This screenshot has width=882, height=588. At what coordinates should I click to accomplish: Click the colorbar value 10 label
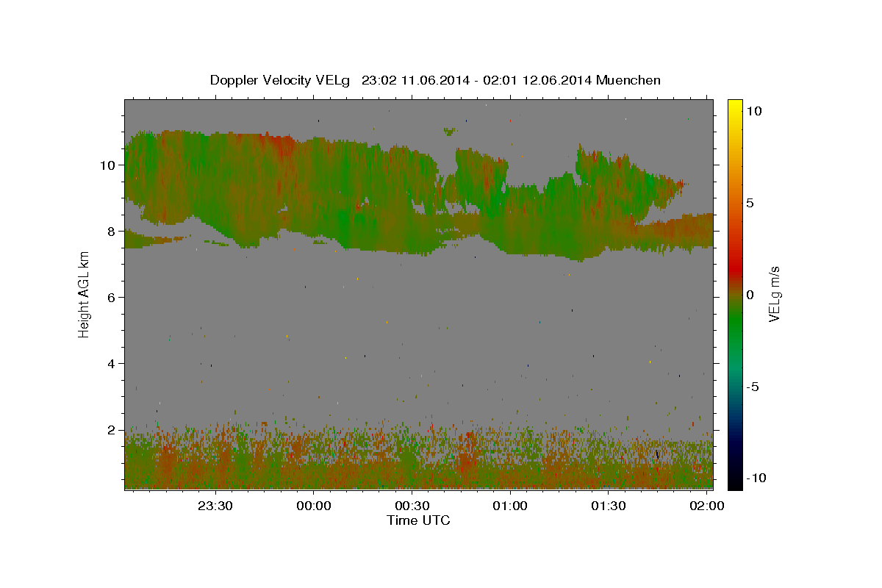(x=753, y=110)
